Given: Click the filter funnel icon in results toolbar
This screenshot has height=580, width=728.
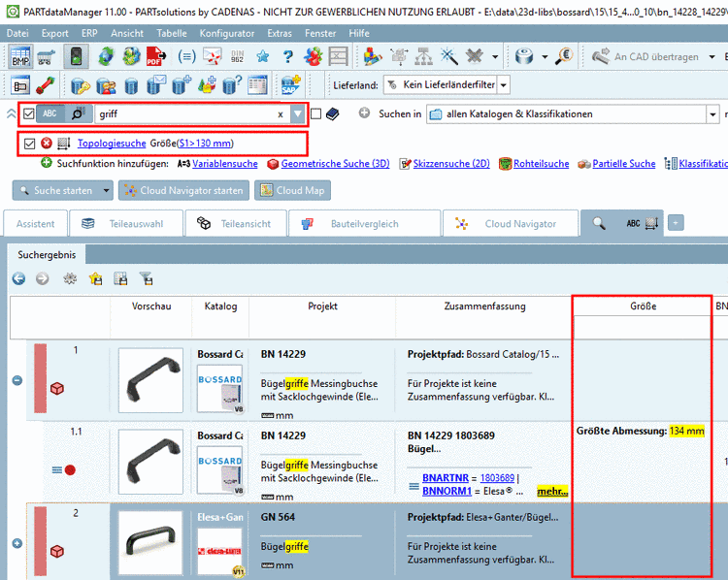Looking at the screenshot, I should [146, 278].
